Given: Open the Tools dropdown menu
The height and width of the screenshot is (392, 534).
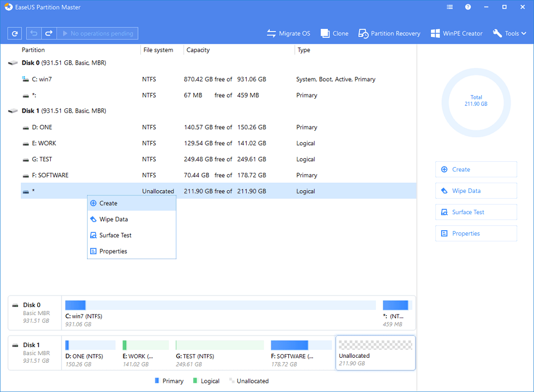Looking at the screenshot, I should (509, 33).
